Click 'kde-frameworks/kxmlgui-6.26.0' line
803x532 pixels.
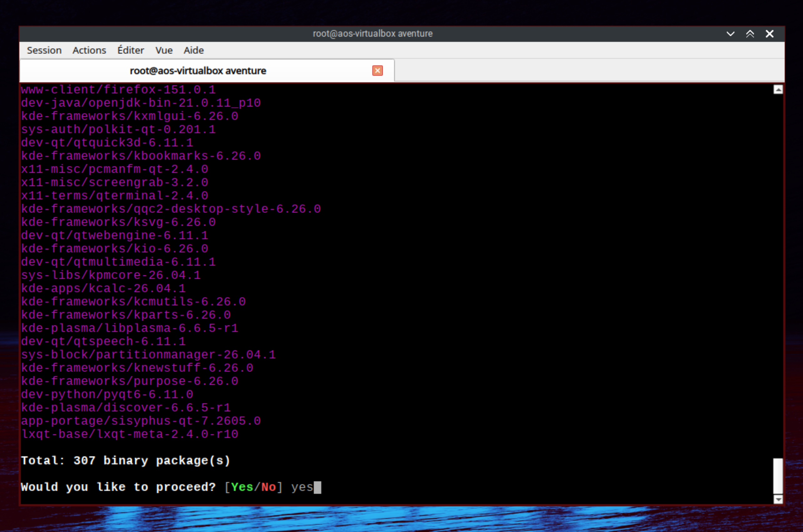click(130, 116)
